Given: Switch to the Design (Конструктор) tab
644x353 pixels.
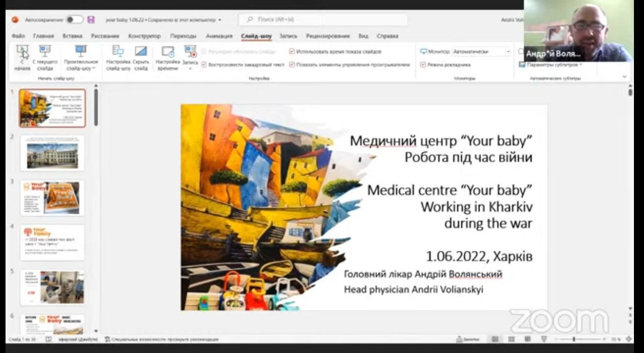Looking at the screenshot, I should 144,36.
